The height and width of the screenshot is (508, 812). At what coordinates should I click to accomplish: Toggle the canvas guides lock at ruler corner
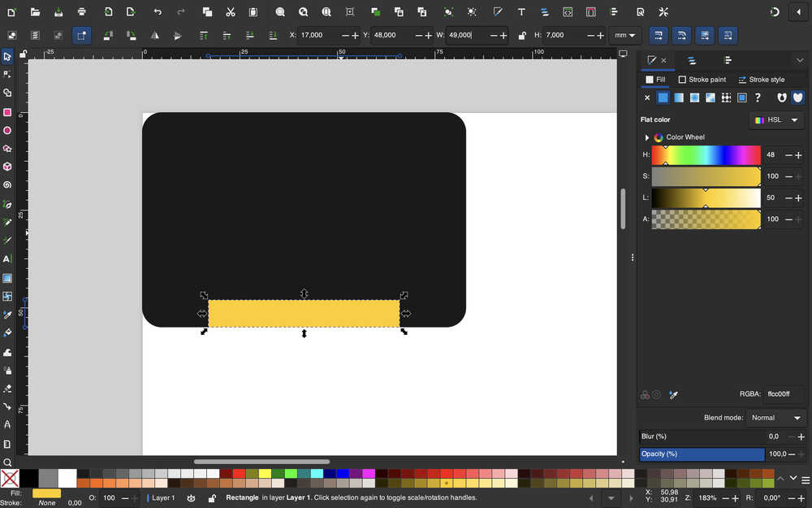pyautogui.click(x=23, y=54)
